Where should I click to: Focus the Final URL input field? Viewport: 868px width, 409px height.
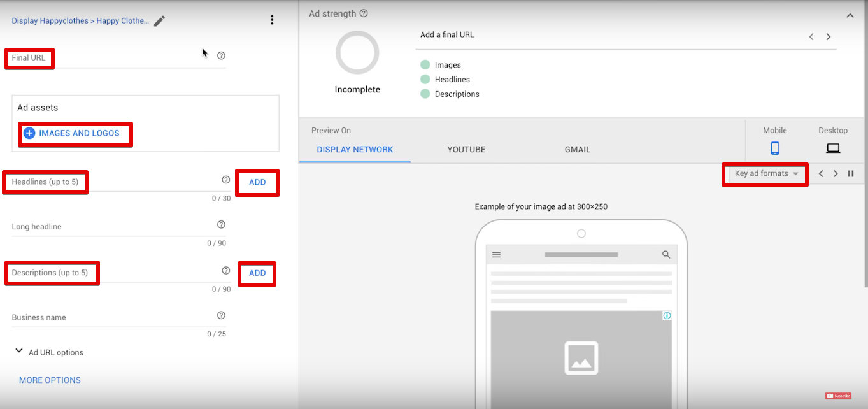click(118, 58)
